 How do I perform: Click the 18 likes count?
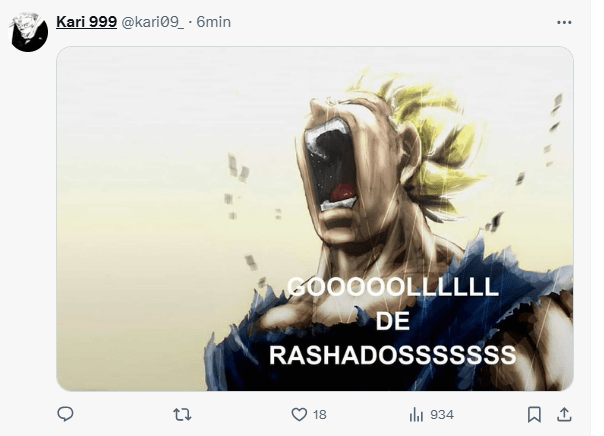click(x=320, y=415)
